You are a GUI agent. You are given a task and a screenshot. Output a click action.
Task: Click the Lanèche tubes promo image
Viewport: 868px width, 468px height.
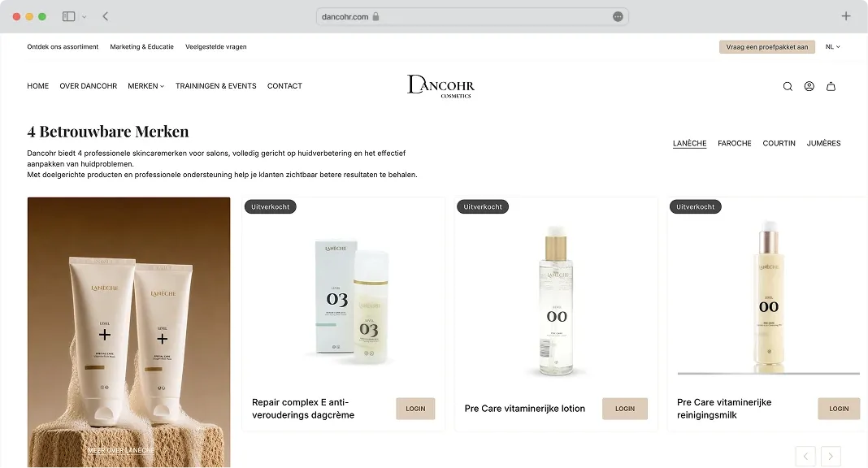[x=129, y=332]
